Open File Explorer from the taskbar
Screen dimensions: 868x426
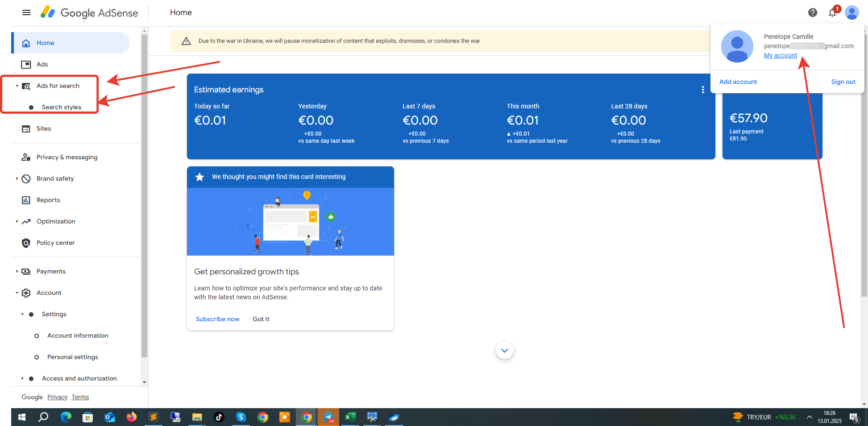click(x=197, y=417)
